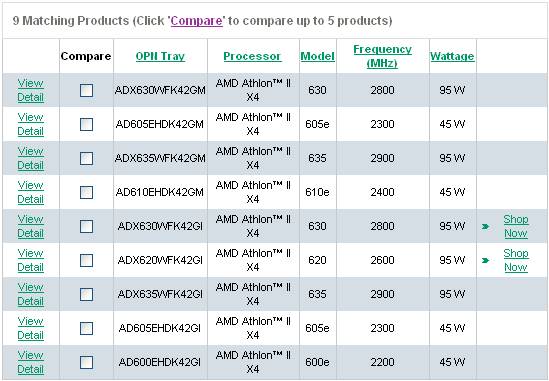Open Shop Now for the 620 model

tap(516, 260)
